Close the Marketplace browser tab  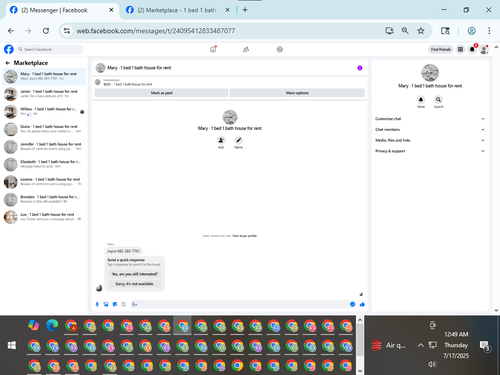pos(227,10)
